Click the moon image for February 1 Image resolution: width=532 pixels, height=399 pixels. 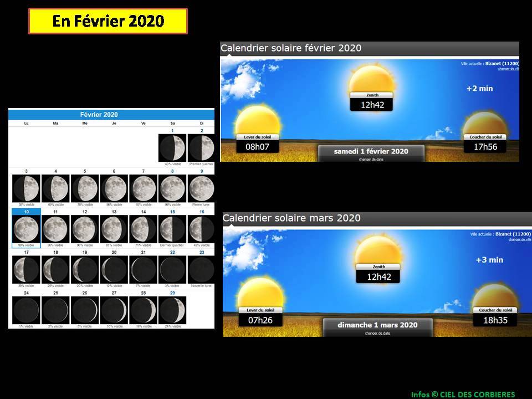(172, 148)
